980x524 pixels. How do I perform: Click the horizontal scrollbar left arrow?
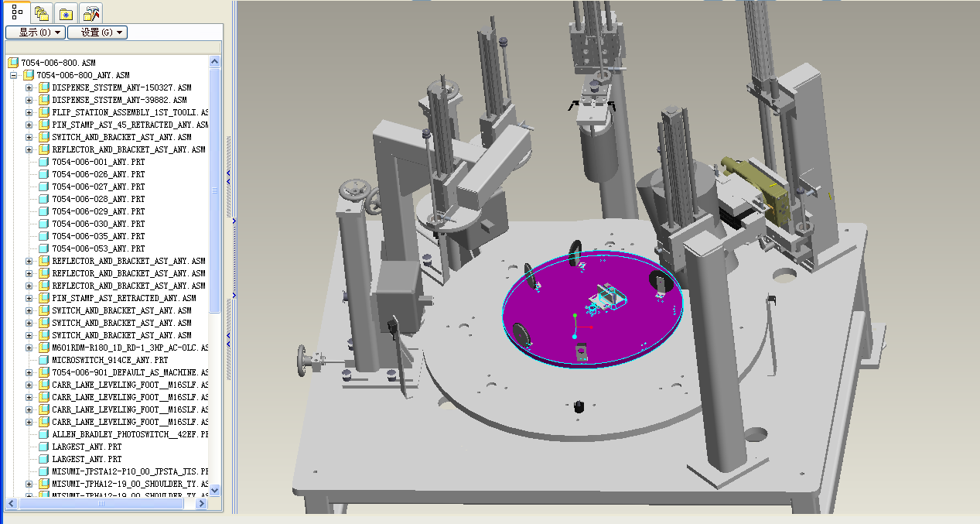click(x=11, y=504)
